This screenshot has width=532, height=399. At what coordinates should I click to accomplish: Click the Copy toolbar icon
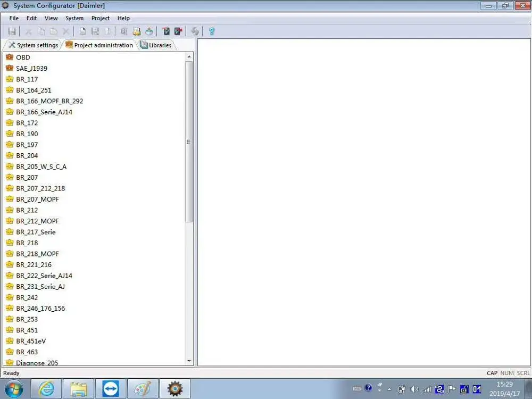[x=41, y=31]
